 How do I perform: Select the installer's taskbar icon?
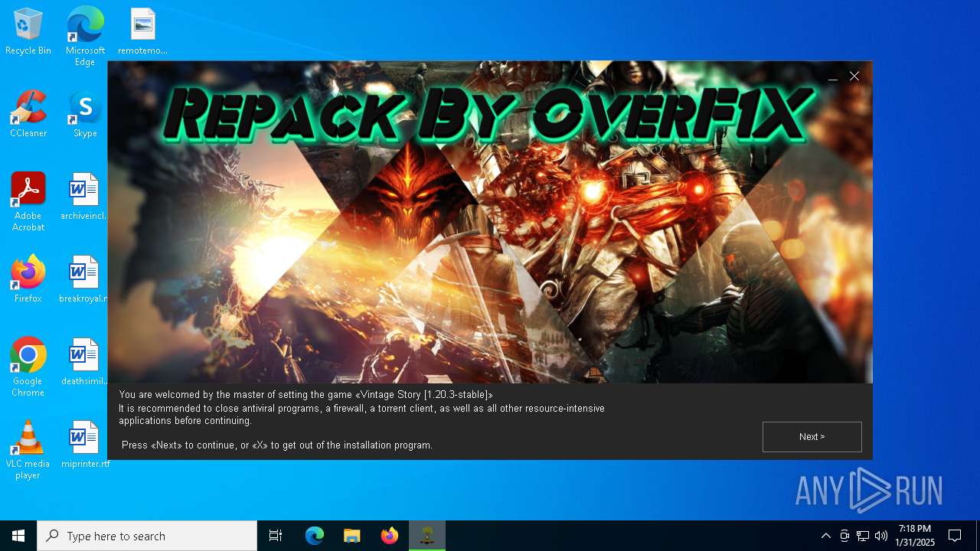coord(427,536)
